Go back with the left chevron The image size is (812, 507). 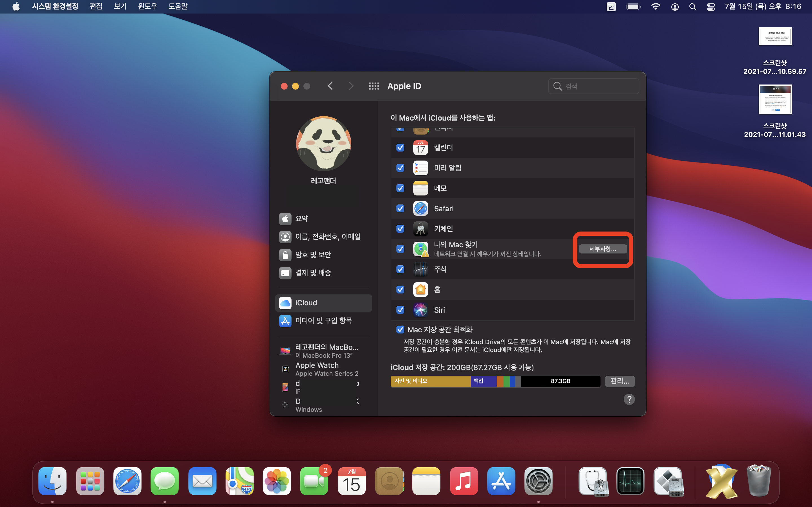[330, 86]
